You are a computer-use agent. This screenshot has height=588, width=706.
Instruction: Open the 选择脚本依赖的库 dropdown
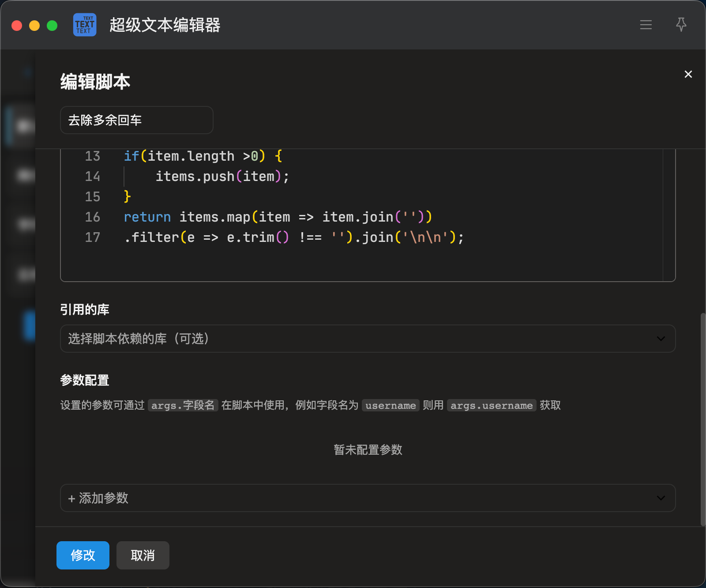[368, 339]
